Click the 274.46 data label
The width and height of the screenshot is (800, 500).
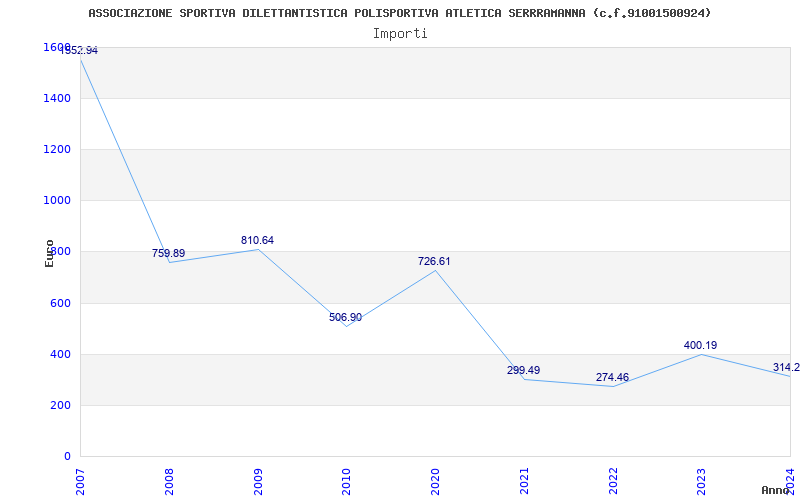[x=612, y=378]
